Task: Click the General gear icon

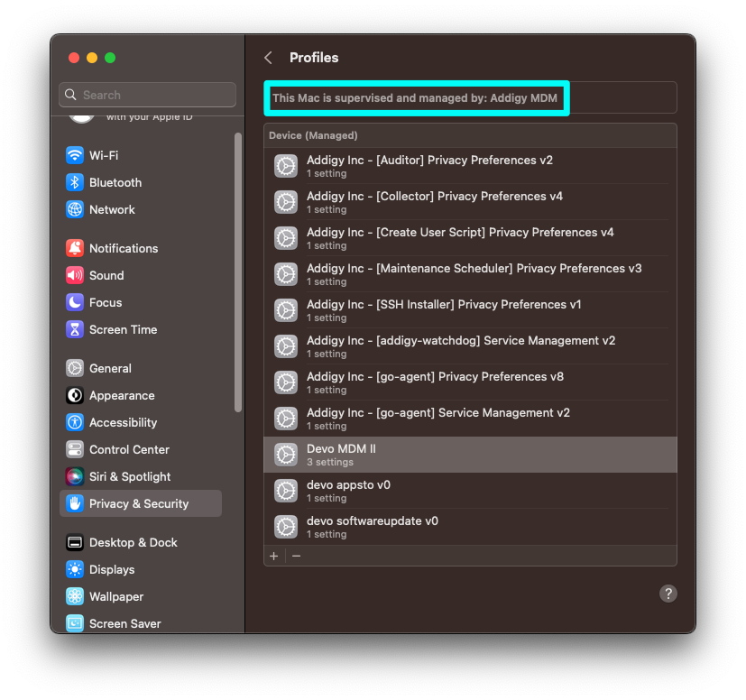Action: tap(75, 368)
